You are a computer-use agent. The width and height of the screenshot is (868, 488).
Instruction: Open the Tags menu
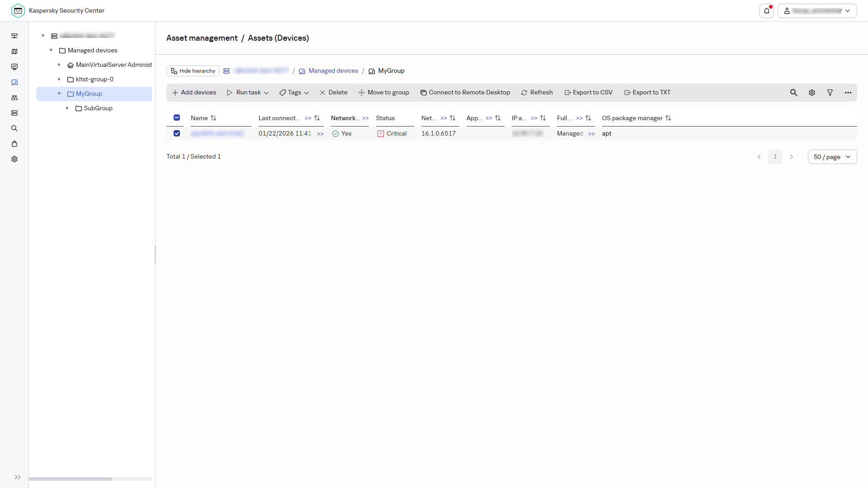[x=294, y=93]
